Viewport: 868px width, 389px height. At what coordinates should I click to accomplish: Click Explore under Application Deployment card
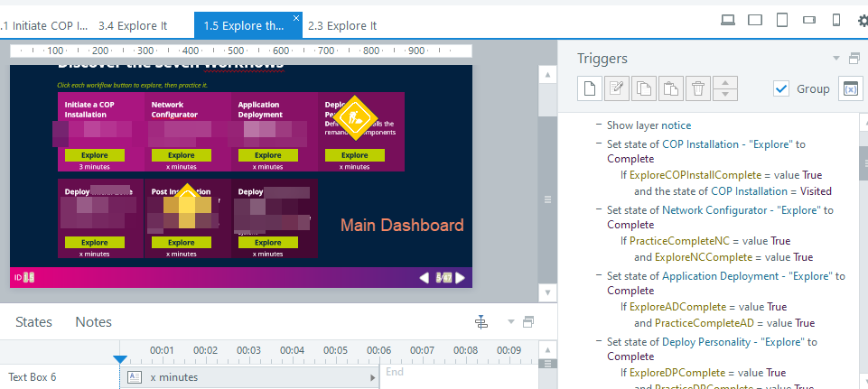(x=268, y=155)
